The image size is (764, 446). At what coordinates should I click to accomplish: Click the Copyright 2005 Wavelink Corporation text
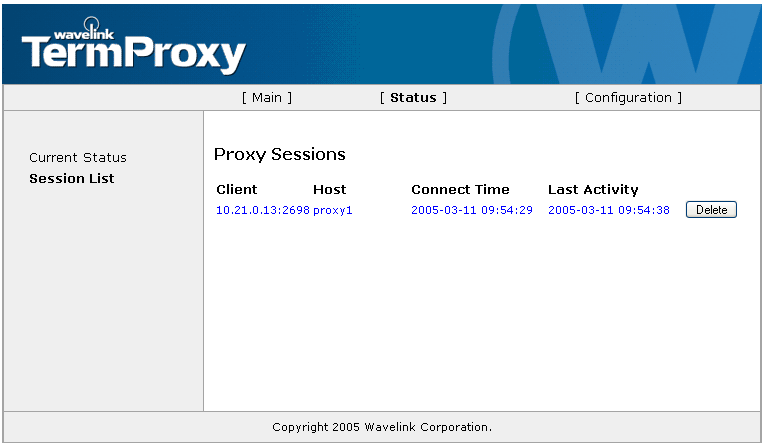point(382,427)
